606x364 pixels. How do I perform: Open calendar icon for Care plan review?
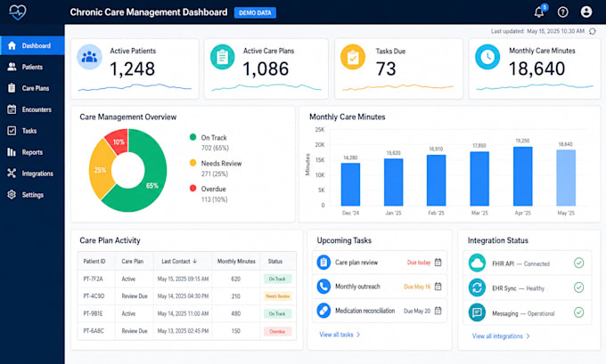tap(438, 263)
